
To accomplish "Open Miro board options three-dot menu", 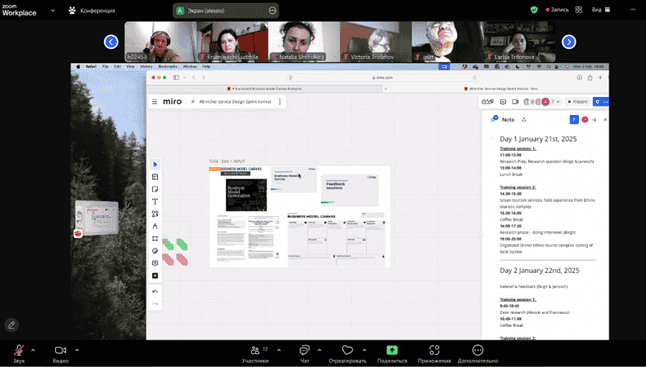I will pos(280,102).
